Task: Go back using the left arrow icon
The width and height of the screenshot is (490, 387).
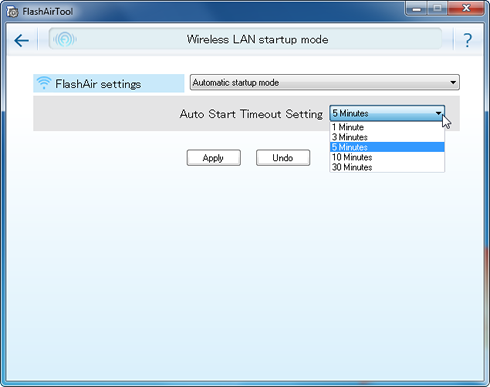Action: click(22, 40)
